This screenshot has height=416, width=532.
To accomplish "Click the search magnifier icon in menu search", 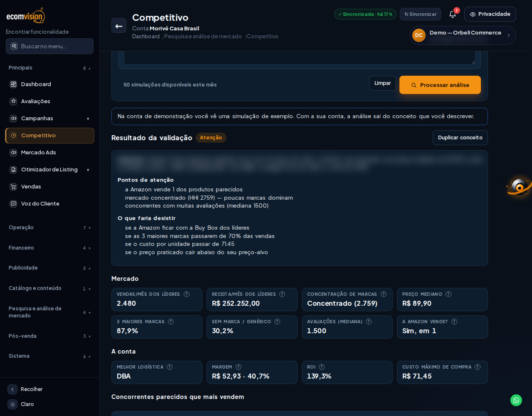I will pos(14,46).
